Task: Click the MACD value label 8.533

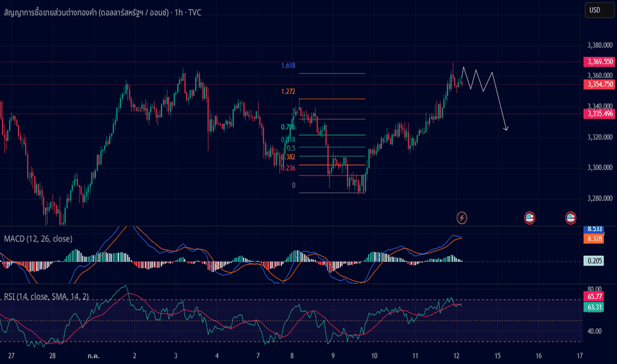Action: tap(593, 229)
